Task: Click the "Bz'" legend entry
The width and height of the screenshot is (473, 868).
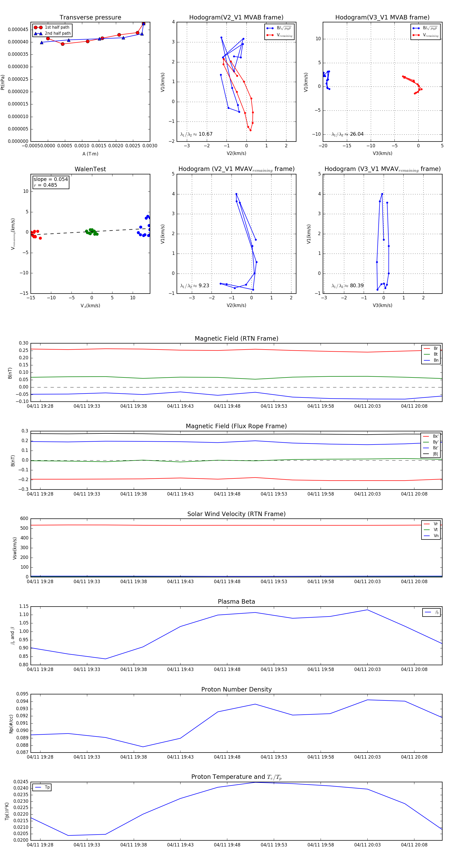Action: pyautogui.click(x=431, y=448)
